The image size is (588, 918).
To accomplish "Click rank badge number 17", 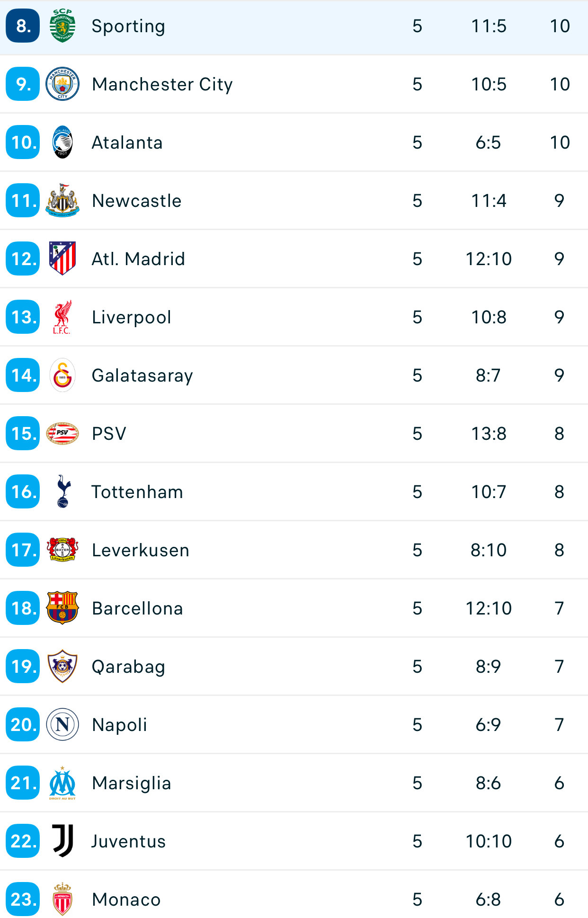I will tap(23, 550).
